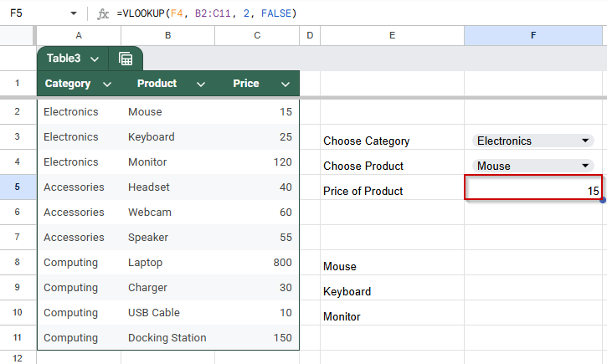This screenshot has height=364, width=607.
Task: Select row 2 header
Action: pos(18,112)
